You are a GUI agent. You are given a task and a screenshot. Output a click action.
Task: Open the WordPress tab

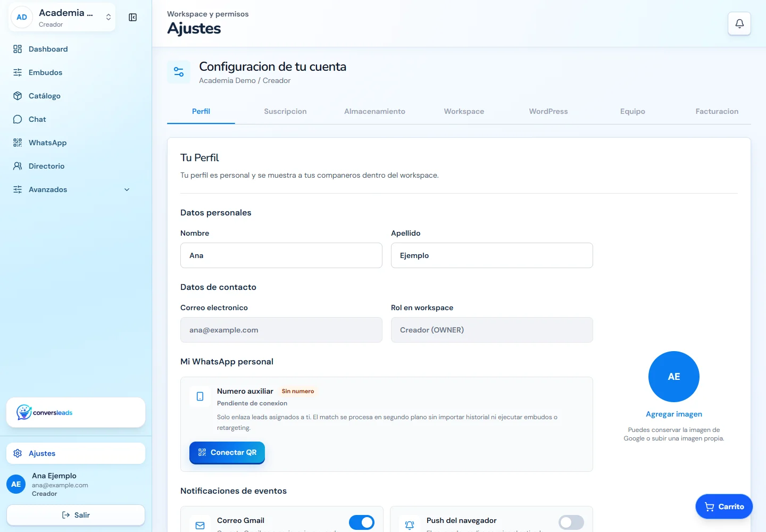[548, 111]
